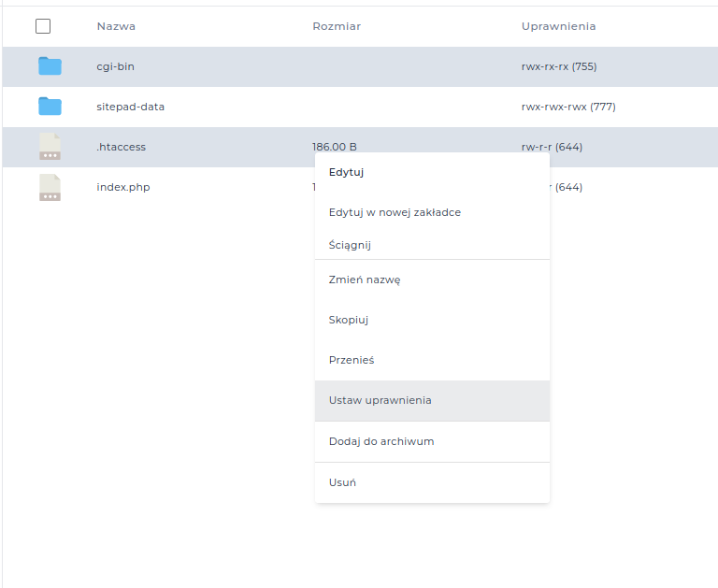Sort by the Nazwa column header
The width and height of the screenshot is (718, 588).
pos(116,26)
